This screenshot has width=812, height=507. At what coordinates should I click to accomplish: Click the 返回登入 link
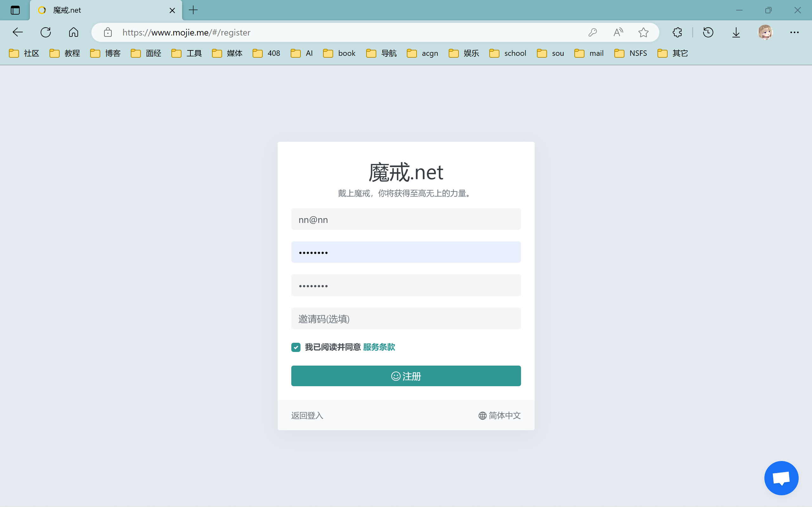click(307, 415)
